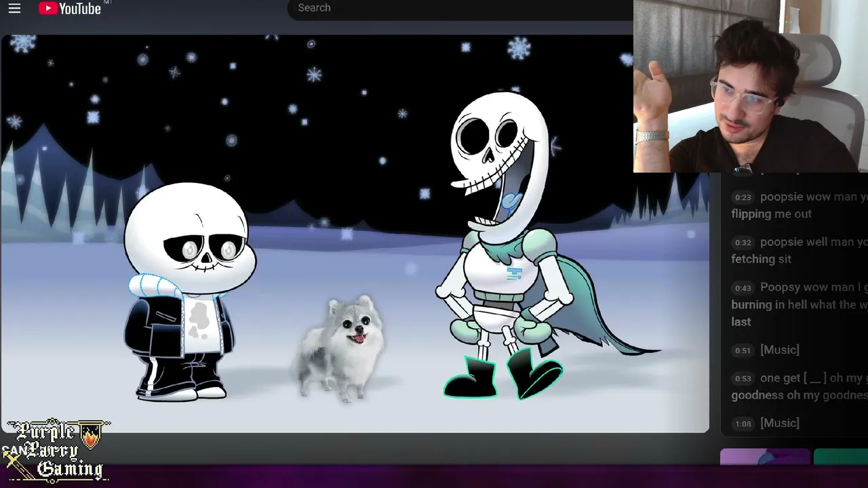The height and width of the screenshot is (488, 868).
Task: Click the video player showing the skeletons
Action: coord(355,234)
